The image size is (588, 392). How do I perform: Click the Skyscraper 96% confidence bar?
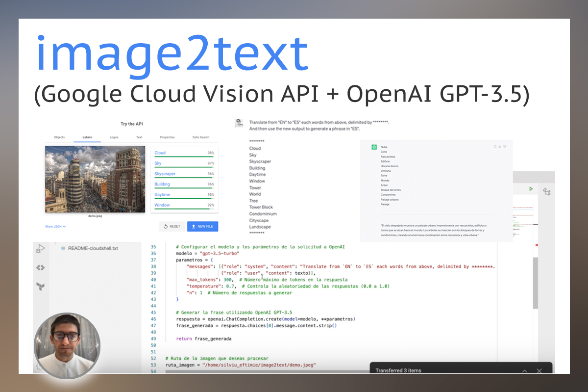[x=184, y=178]
